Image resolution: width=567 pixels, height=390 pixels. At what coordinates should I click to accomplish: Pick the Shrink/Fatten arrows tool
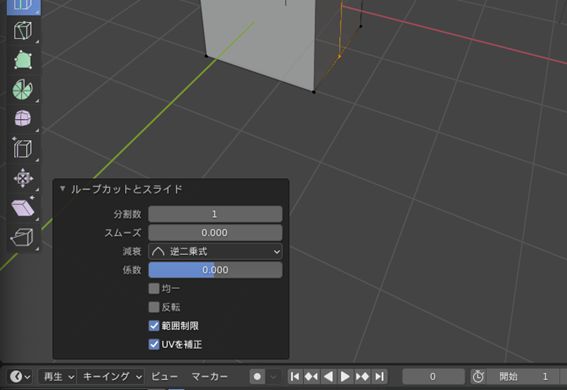(23, 178)
